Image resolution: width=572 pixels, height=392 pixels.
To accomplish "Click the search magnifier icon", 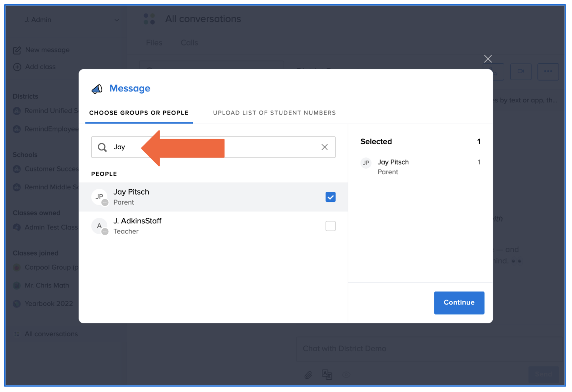I will (103, 147).
